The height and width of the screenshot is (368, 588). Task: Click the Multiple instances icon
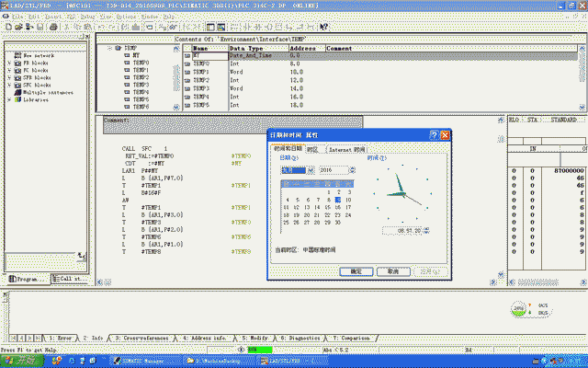click(17, 92)
